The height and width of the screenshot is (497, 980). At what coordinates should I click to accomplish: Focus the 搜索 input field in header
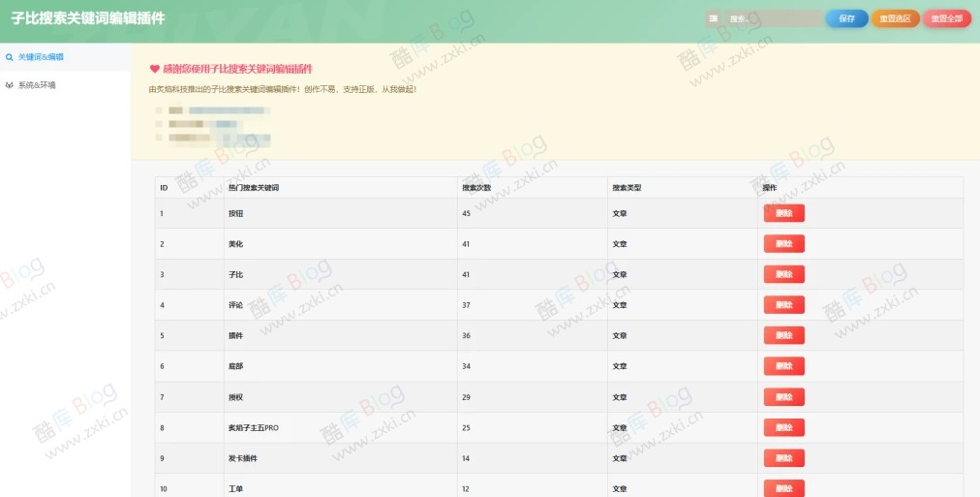tap(773, 18)
